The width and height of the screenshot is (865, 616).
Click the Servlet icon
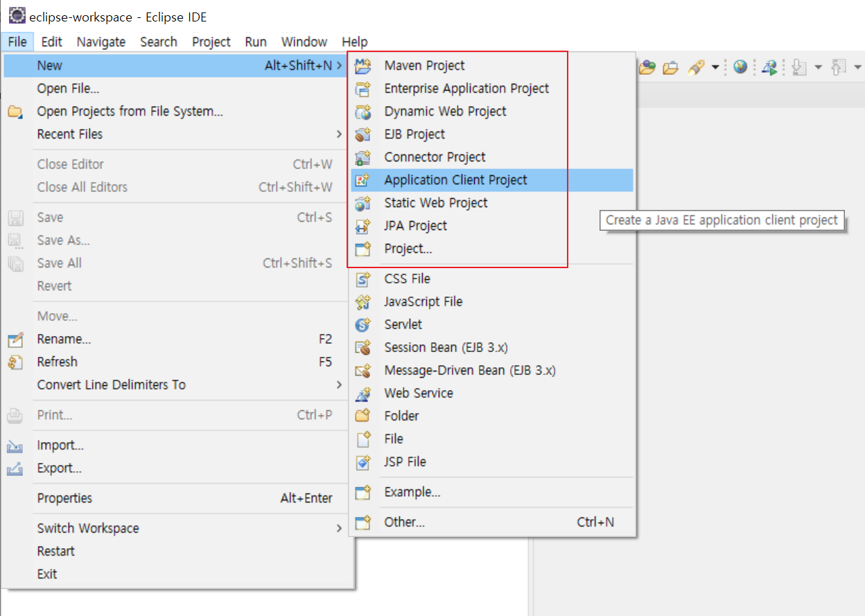pos(362,325)
